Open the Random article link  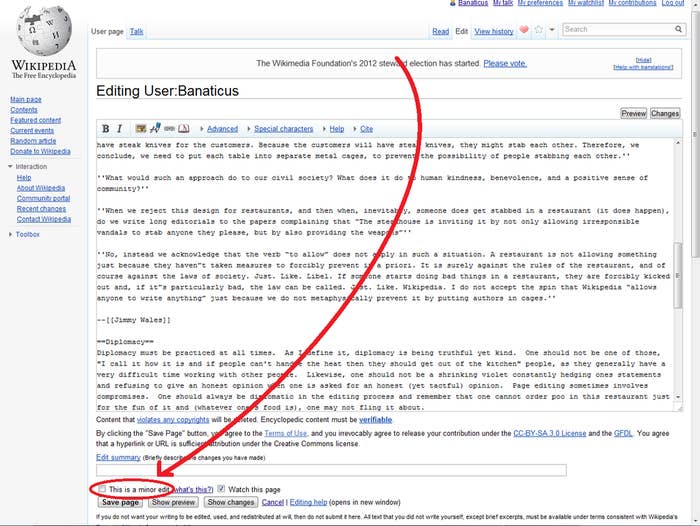[33, 141]
